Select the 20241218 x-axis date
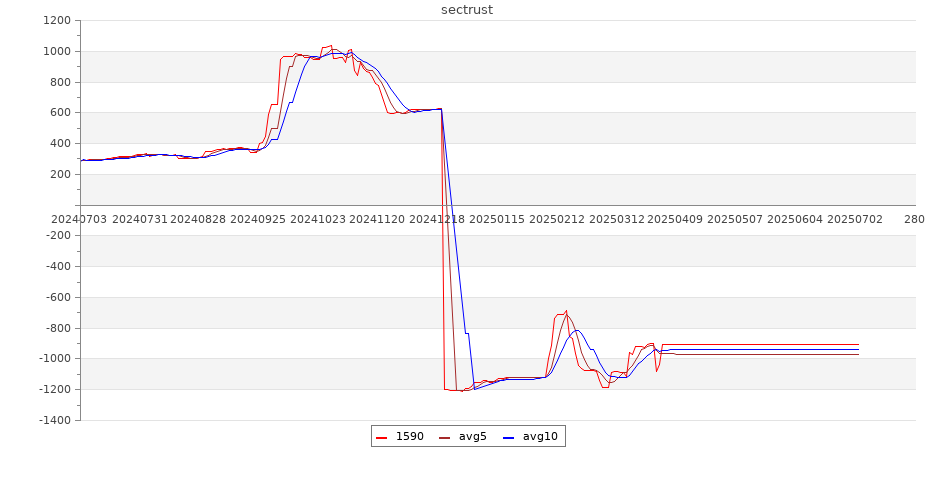This screenshot has height=500, width=935. [438, 219]
